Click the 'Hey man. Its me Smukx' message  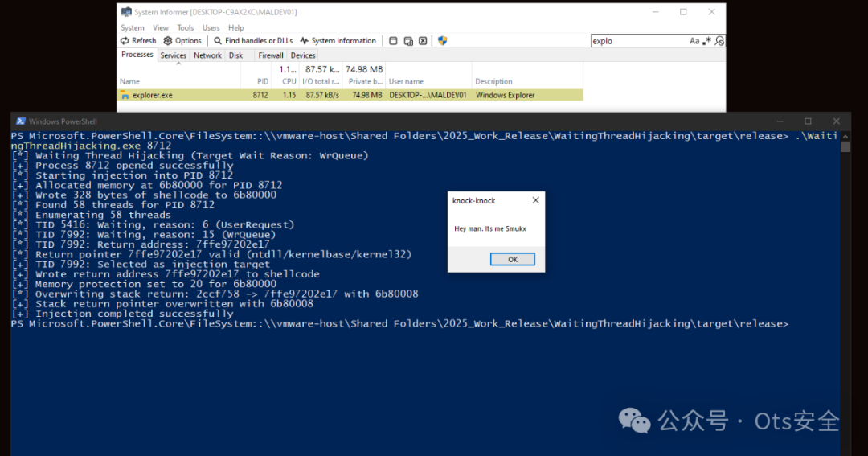tap(490, 229)
